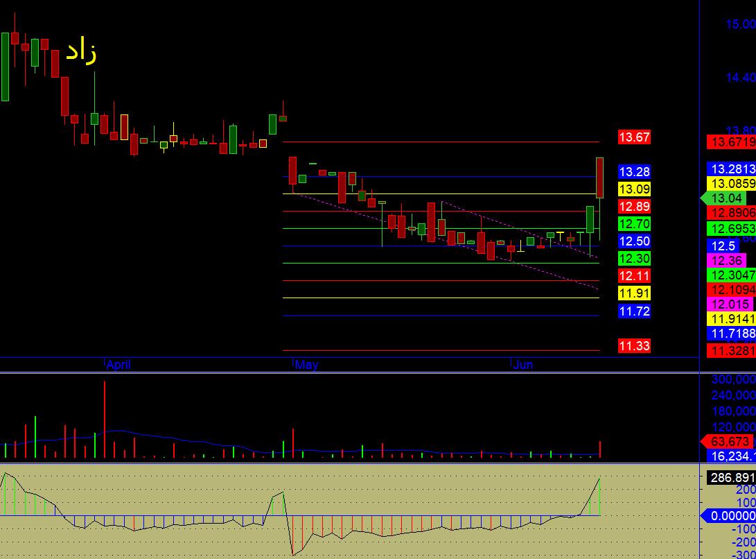Click the 15.00 price scale value

tap(741, 24)
